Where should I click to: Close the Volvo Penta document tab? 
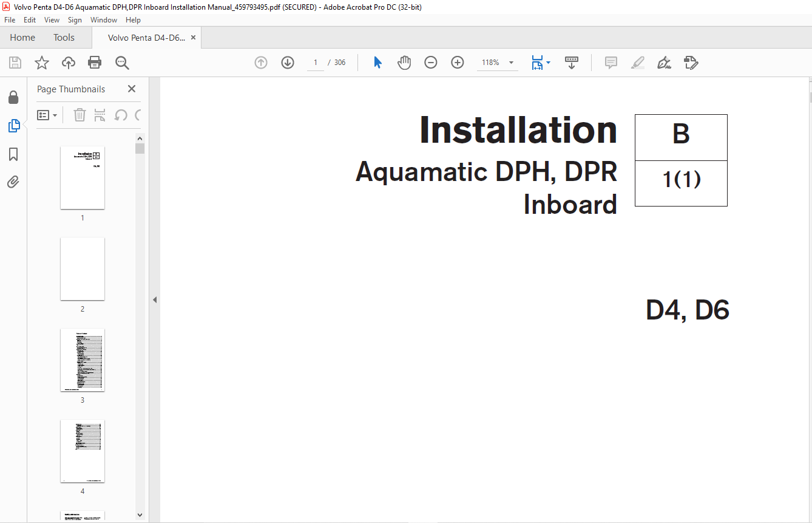194,38
